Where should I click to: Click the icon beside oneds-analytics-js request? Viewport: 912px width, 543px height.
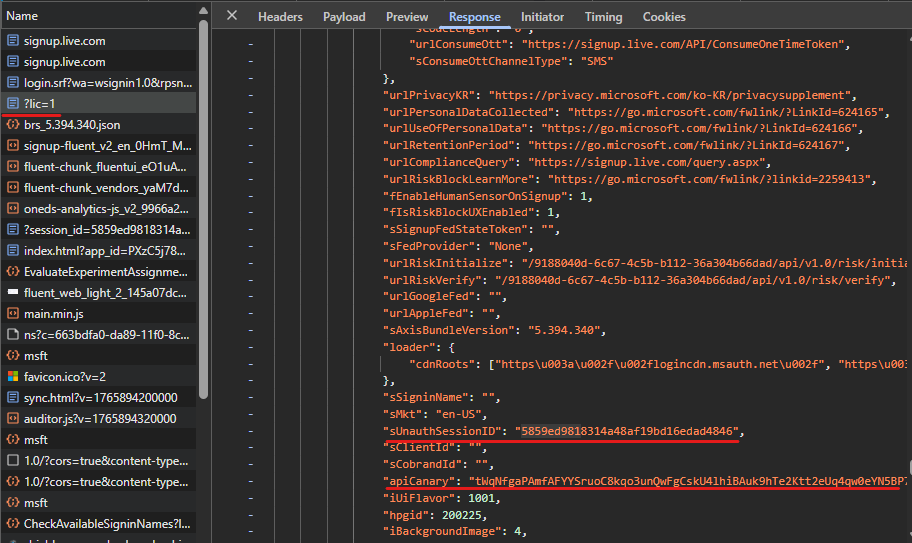pyautogui.click(x=13, y=209)
